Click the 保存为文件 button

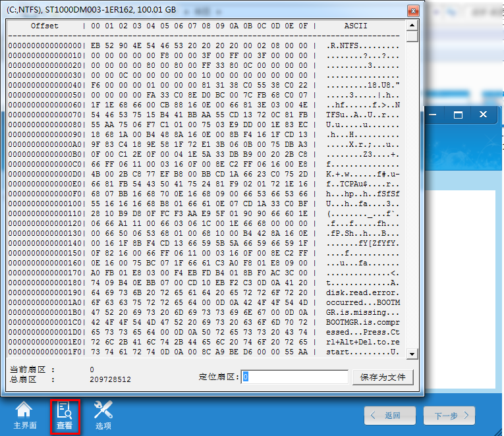[383, 377]
